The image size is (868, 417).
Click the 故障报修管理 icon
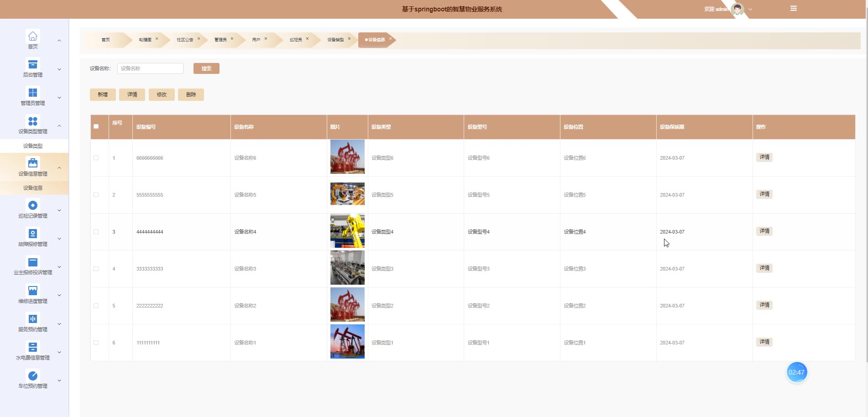pyautogui.click(x=33, y=234)
